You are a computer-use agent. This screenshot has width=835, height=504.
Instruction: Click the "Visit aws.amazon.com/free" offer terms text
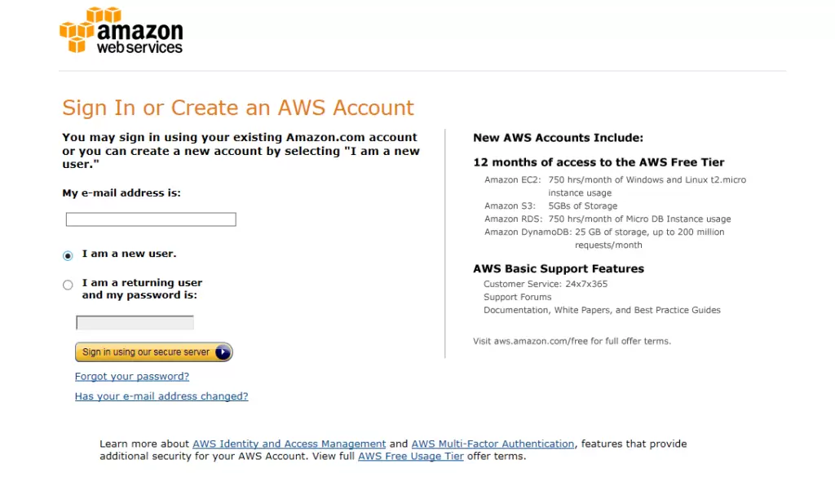coord(572,341)
